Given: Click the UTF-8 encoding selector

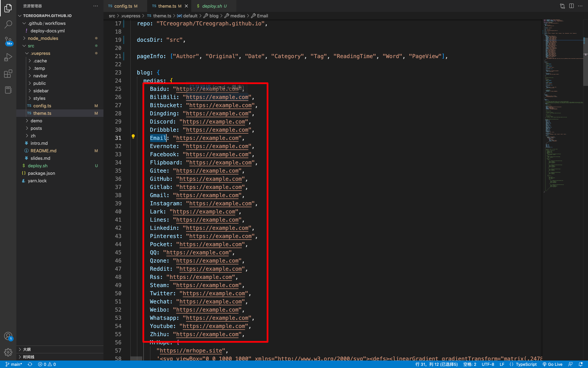Looking at the screenshot, I should coord(488,364).
